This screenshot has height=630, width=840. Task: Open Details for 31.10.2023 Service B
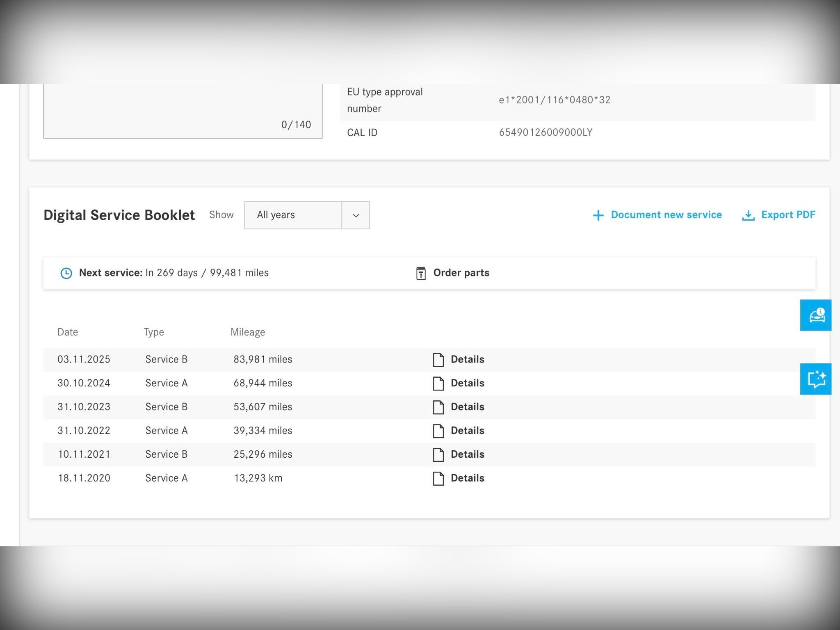467,407
